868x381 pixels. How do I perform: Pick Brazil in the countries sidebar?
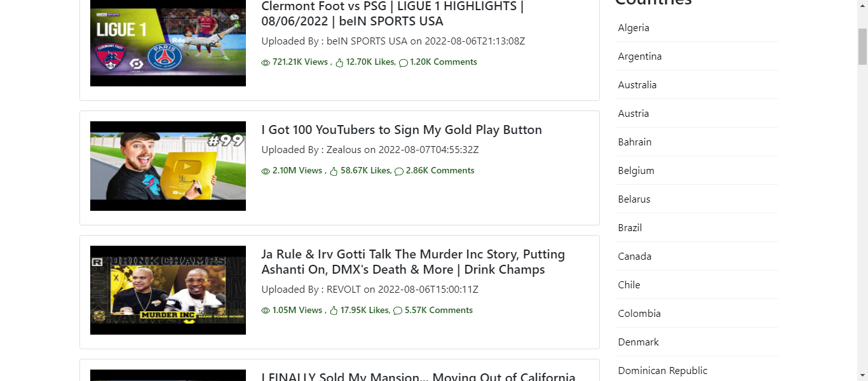click(696, 228)
